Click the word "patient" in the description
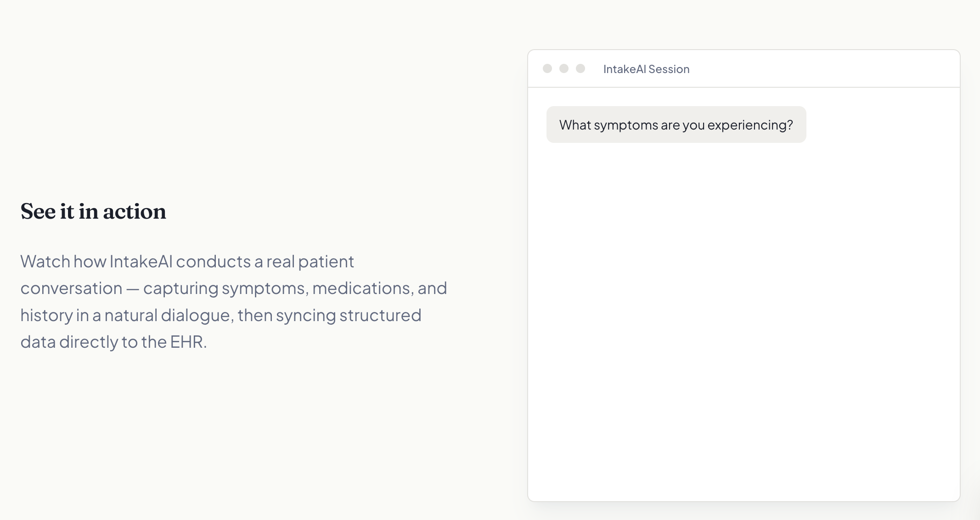Image resolution: width=980 pixels, height=520 pixels. click(x=326, y=261)
